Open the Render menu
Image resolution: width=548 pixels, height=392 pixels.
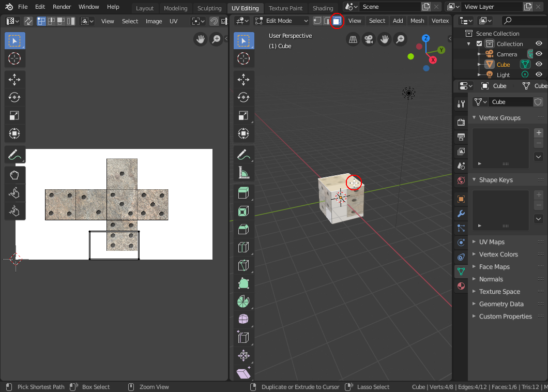(62, 7)
